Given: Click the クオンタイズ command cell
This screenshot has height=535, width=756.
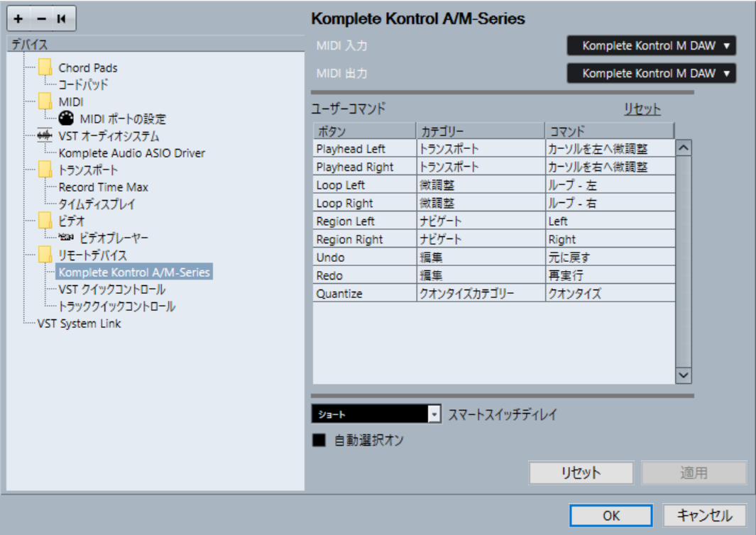Looking at the screenshot, I should (610, 294).
